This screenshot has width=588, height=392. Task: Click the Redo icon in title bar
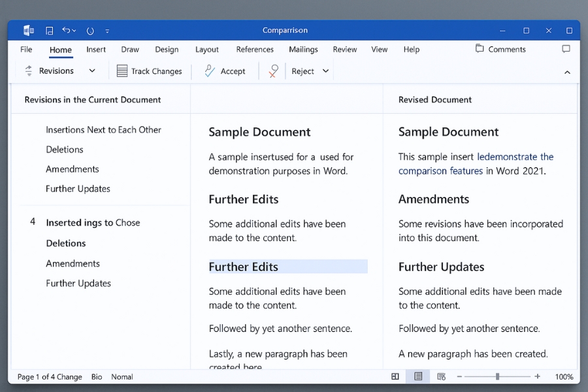[90, 31]
